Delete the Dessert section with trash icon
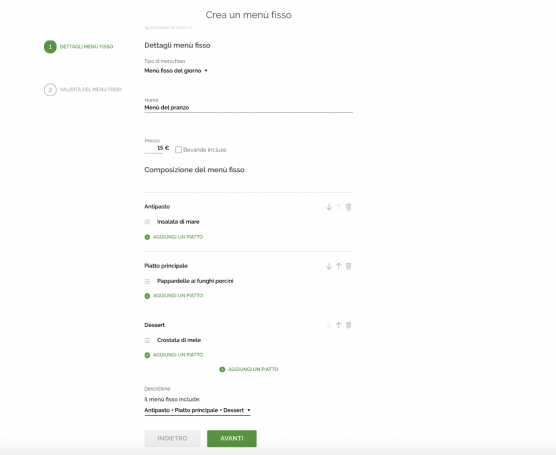Image resolution: width=556 pixels, height=455 pixels. tap(349, 325)
